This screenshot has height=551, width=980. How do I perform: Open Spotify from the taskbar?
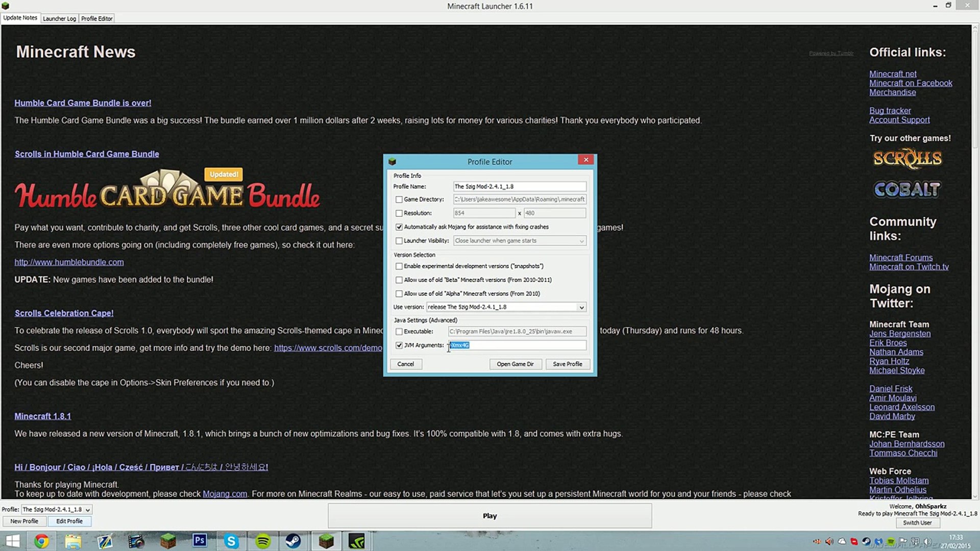point(263,541)
